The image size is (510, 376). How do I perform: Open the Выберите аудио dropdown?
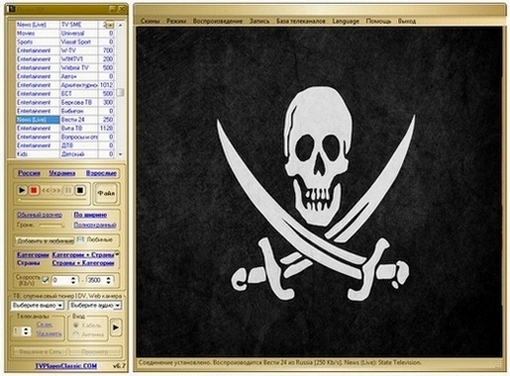[95, 305]
